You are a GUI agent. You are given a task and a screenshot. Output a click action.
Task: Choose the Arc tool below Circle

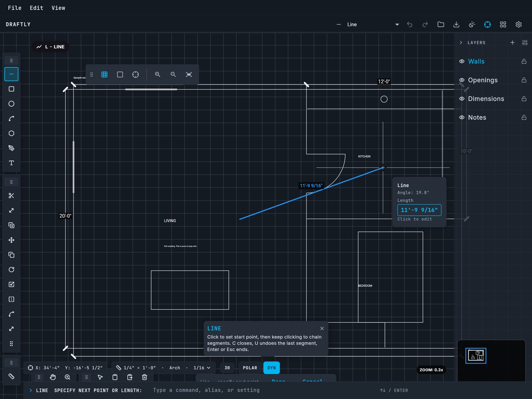pos(12,119)
